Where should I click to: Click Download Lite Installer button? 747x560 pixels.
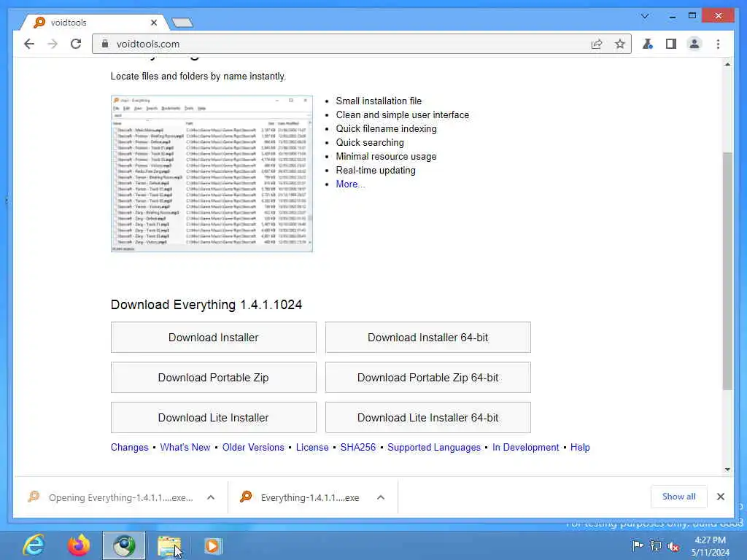[x=214, y=417]
